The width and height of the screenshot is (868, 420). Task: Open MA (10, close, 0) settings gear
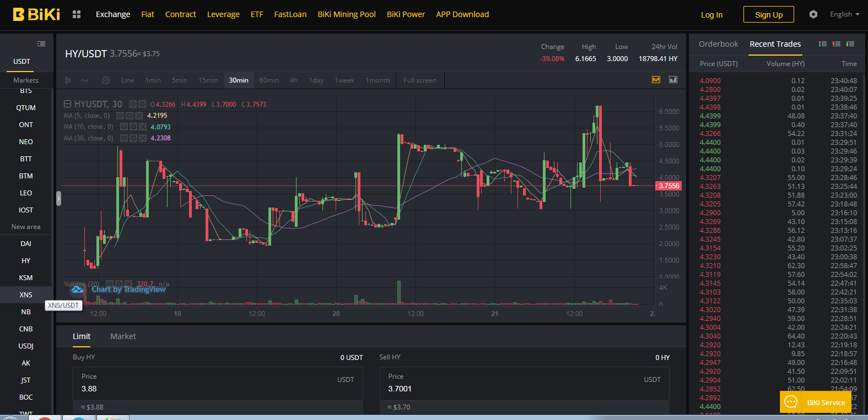133,127
